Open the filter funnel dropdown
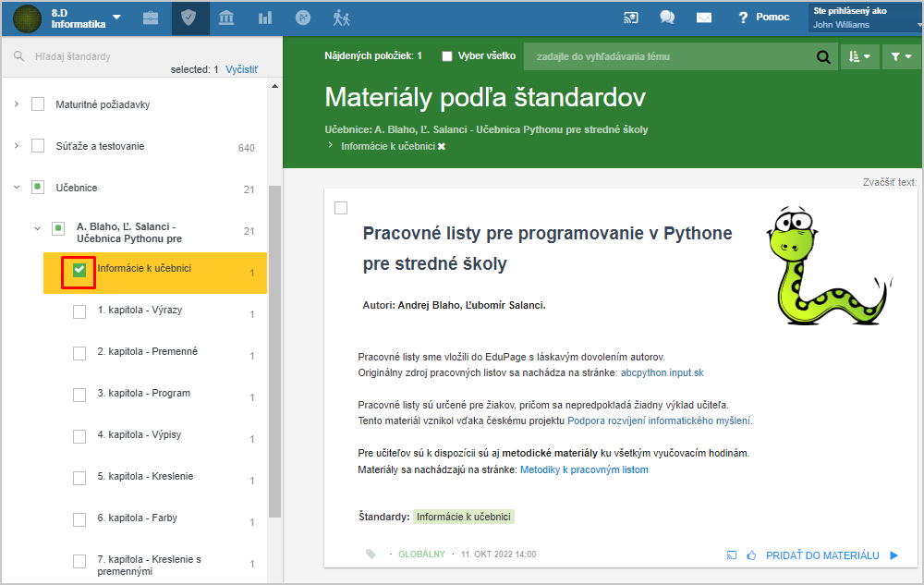Image resolution: width=924 pixels, height=585 pixels. [x=902, y=56]
